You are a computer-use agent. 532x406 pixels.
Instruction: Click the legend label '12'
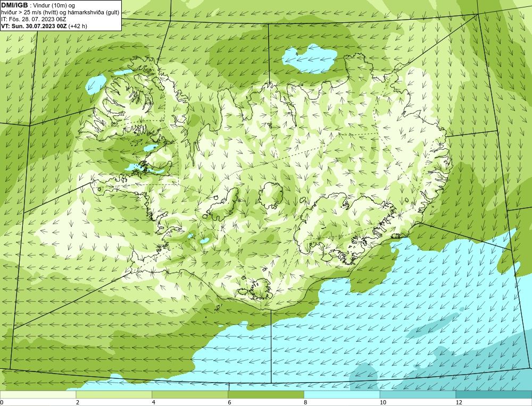(459, 402)
